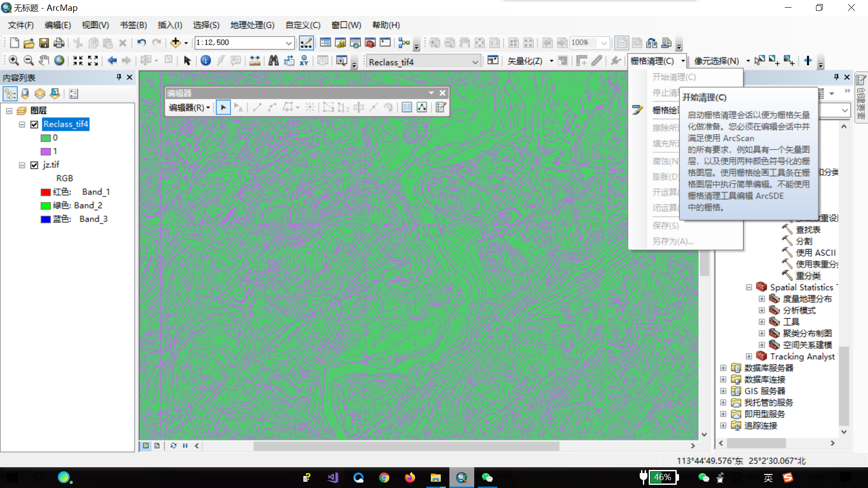
Task: Select the Edit tool in Editor toolbar
Action: 223,108
